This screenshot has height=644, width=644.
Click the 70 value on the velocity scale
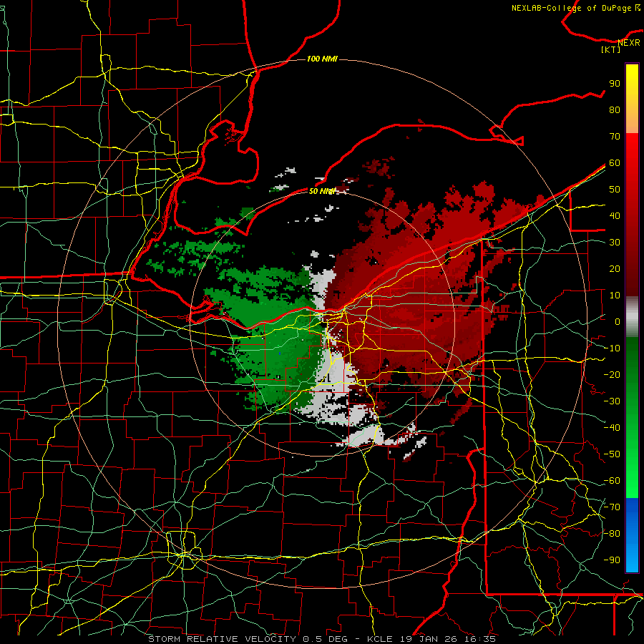pyautogui.click(x=615, y=137)
